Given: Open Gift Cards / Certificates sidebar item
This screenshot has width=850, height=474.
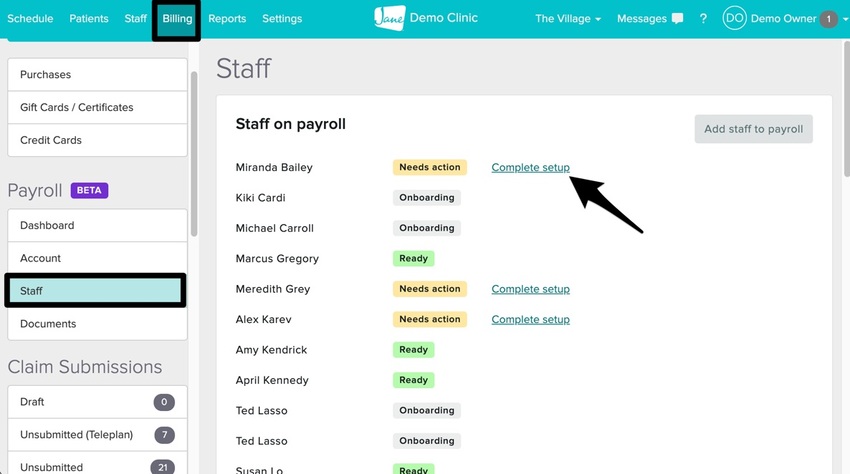Looking at the screenshot, I should (x=97, y=107).
